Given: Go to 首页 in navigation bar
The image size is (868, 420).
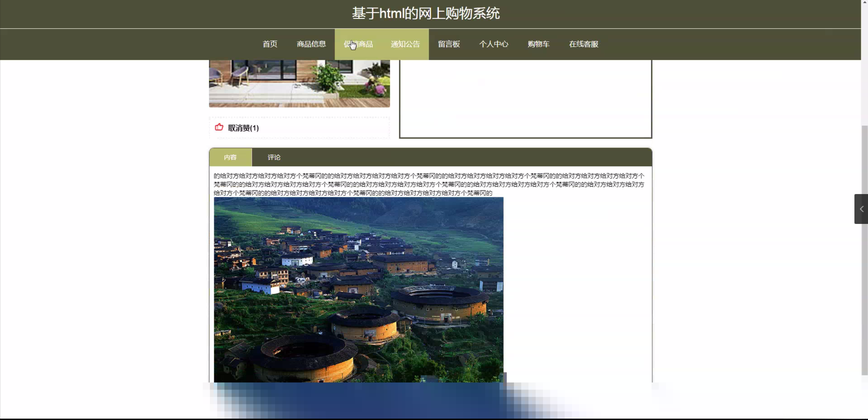Looking at the screenshot, I should (270, 44).
